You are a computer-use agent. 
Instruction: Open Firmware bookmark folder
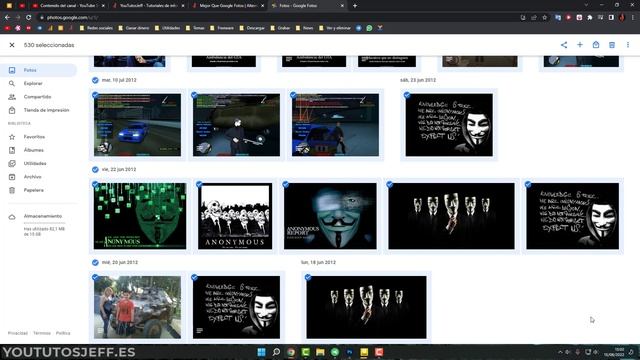(x=222, y=28)
